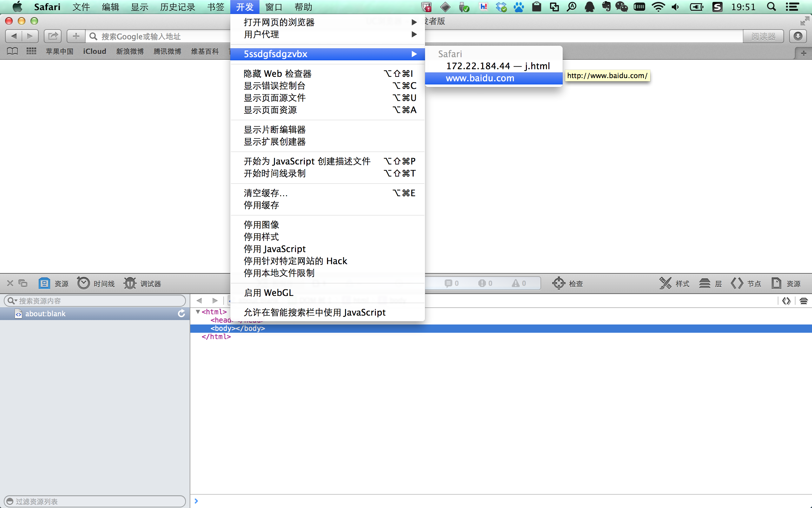Toggle 停用 JavaScript option
Screen dimensions: 812x508
pos(327,249)
